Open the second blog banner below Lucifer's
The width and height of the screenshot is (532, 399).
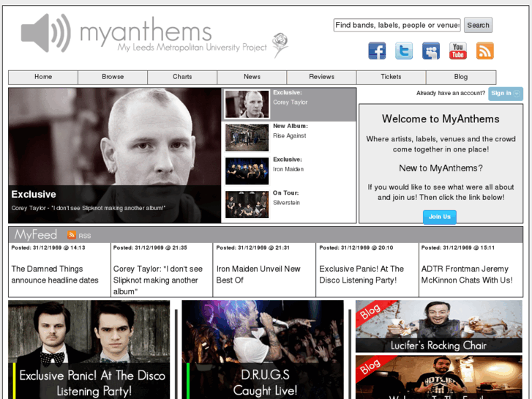pyautogui.click(x=438, y=377)
